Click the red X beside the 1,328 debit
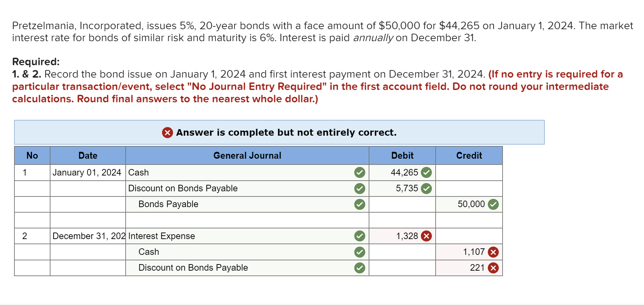The width and height of the screenshot is (644, 305). [x=426, y=236]
